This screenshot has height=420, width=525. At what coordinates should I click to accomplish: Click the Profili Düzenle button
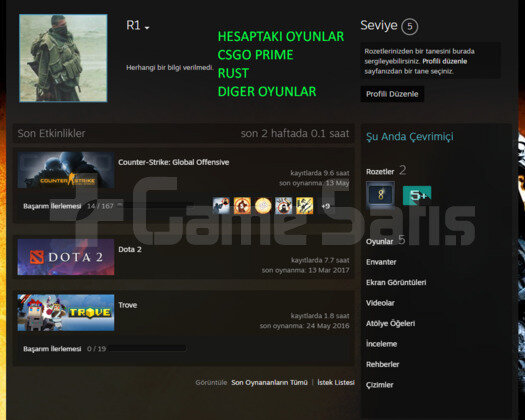[x=392, y=94]
